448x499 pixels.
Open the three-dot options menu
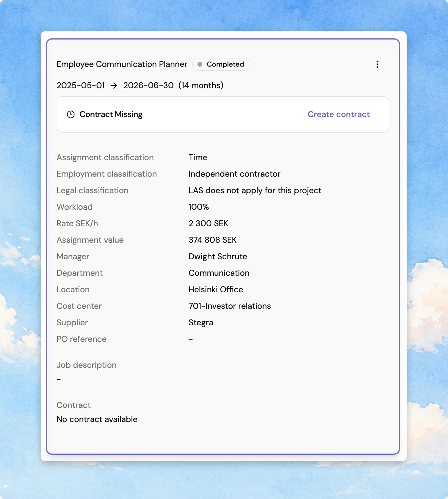click(377, 64)
